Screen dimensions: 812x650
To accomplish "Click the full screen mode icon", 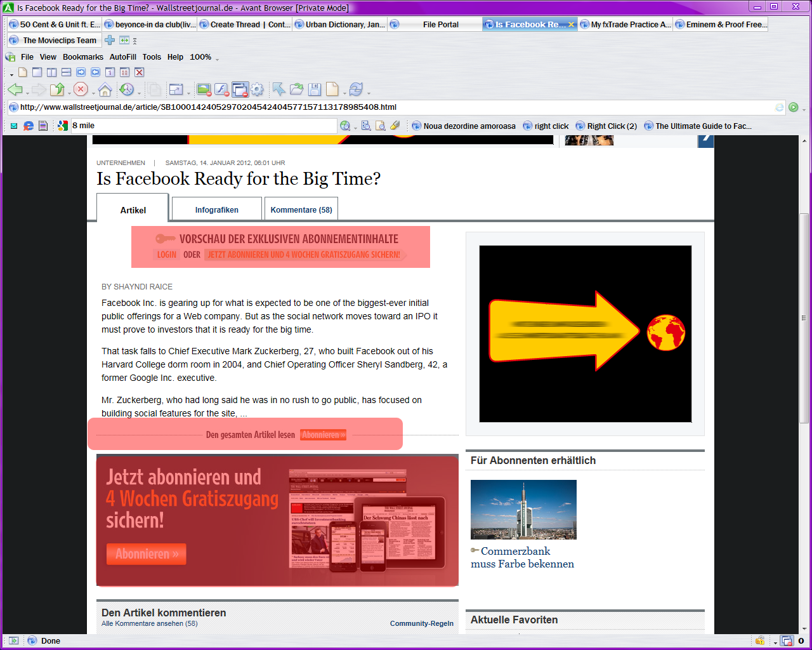I will coord(176,90).
